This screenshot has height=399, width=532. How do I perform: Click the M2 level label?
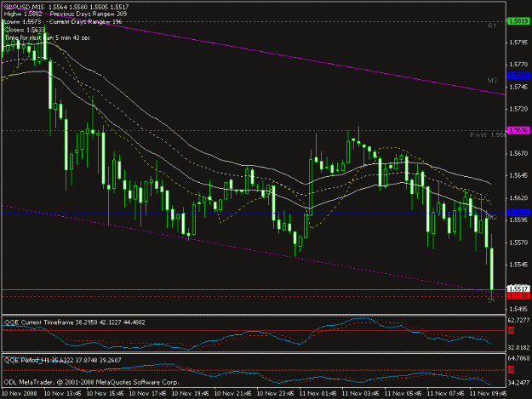[493, 217]
